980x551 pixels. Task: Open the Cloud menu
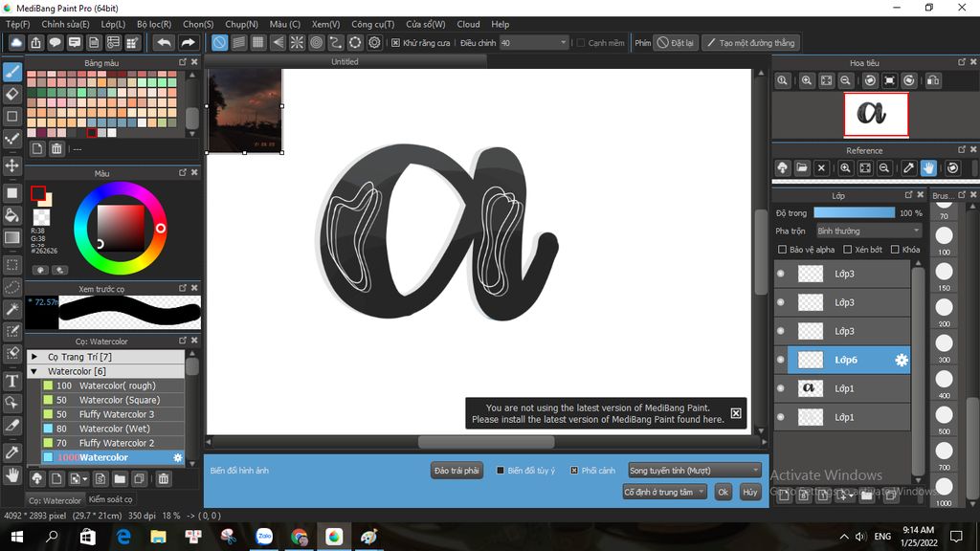point(468,24)
